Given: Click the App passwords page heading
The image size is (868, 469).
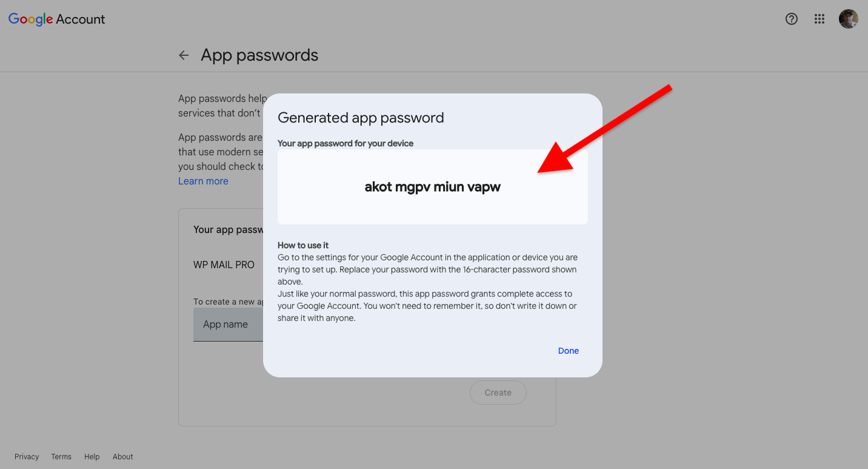Looking at the screenshot, I should point(259,55).
